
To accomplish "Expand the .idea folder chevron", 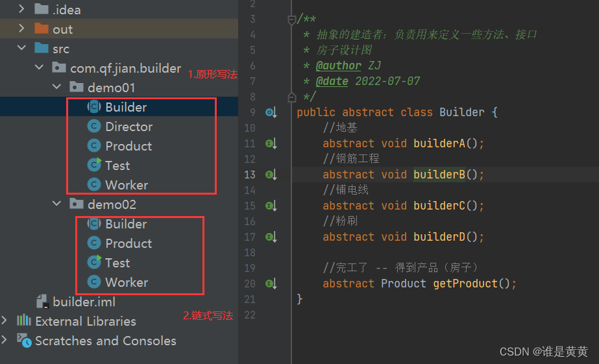I will click(21, 8).
